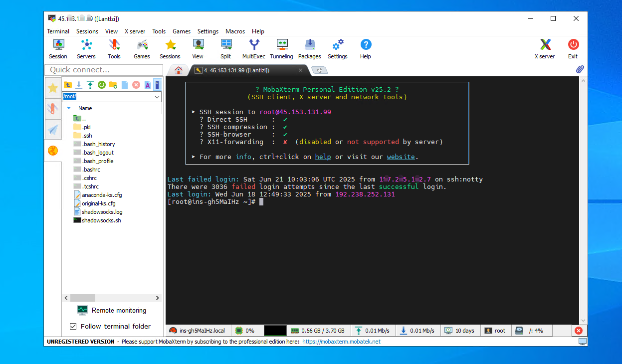The width and height of the screenshot is (622, 364).
Task: Expand the /root/ path dropdown
Action: pos(157,97)
